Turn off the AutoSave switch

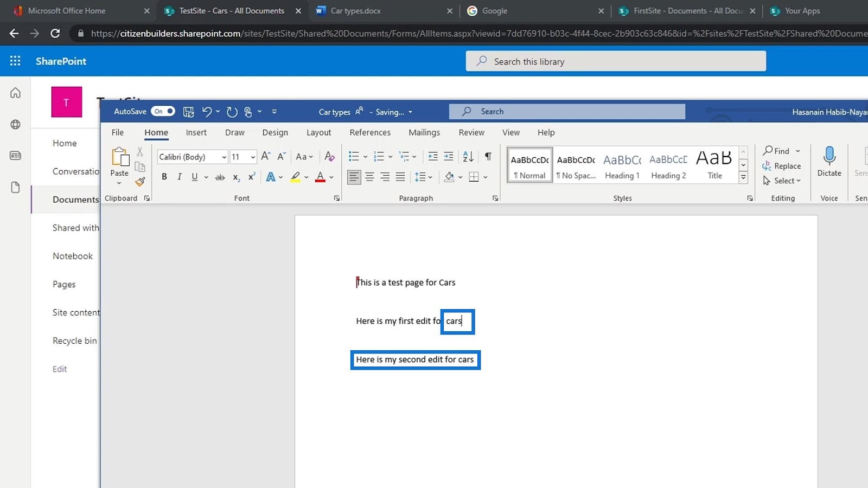[x=163, y=111]
